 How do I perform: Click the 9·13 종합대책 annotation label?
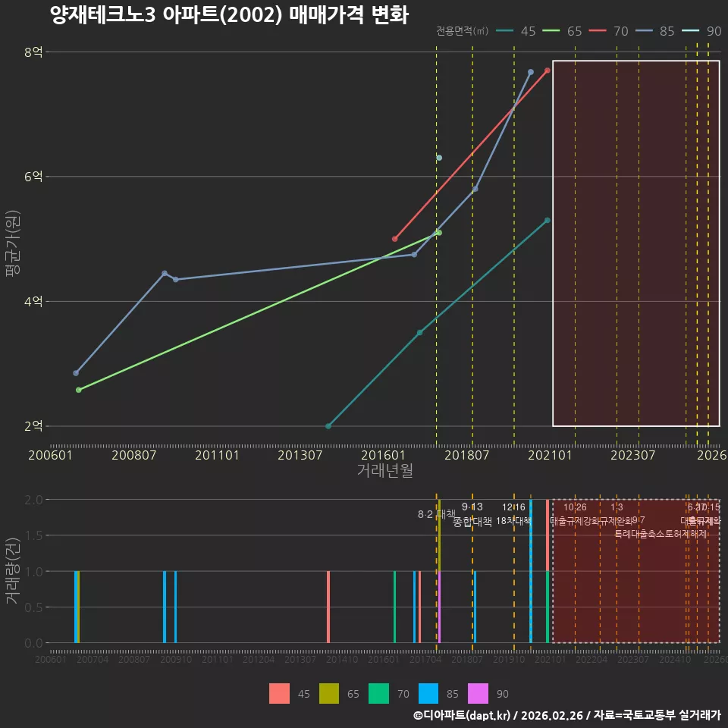[x=472, y=514]
